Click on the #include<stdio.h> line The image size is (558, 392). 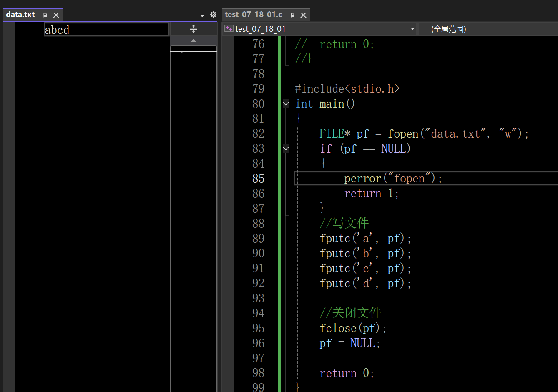click(x=347, y=89)
